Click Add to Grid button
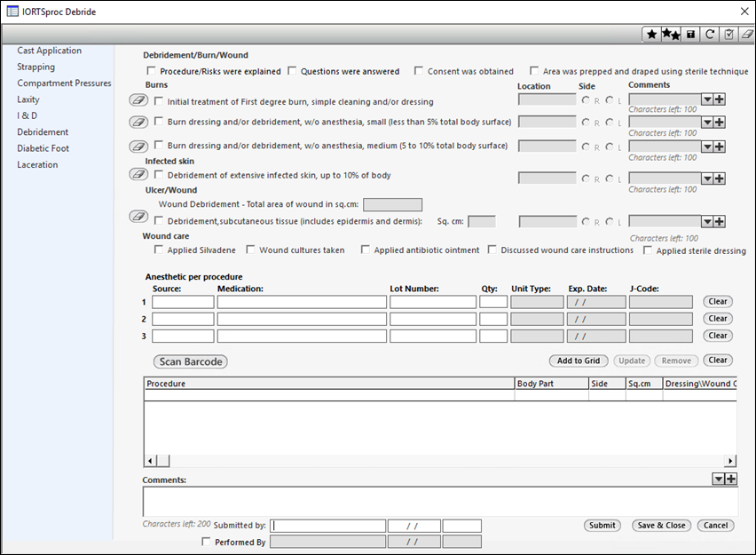The width and height of the screenshot is (756, 555). [x=579, y=361]
